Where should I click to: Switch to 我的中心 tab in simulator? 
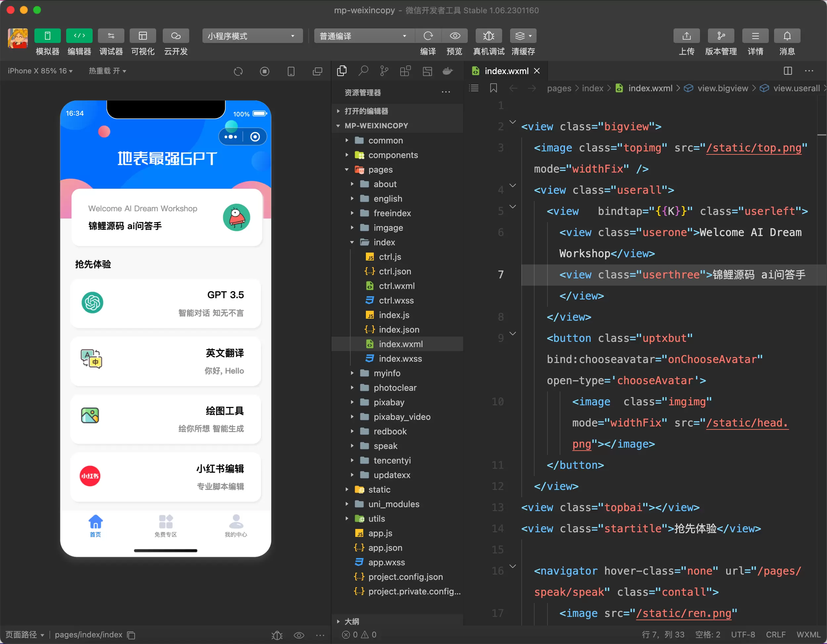[236, 526]
